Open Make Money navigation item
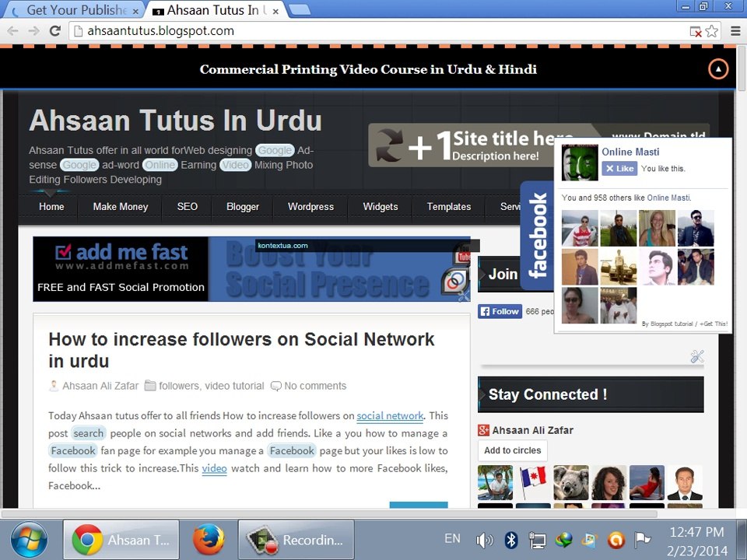The height and width of the screenshot is (560, 747). coord(121,207)
